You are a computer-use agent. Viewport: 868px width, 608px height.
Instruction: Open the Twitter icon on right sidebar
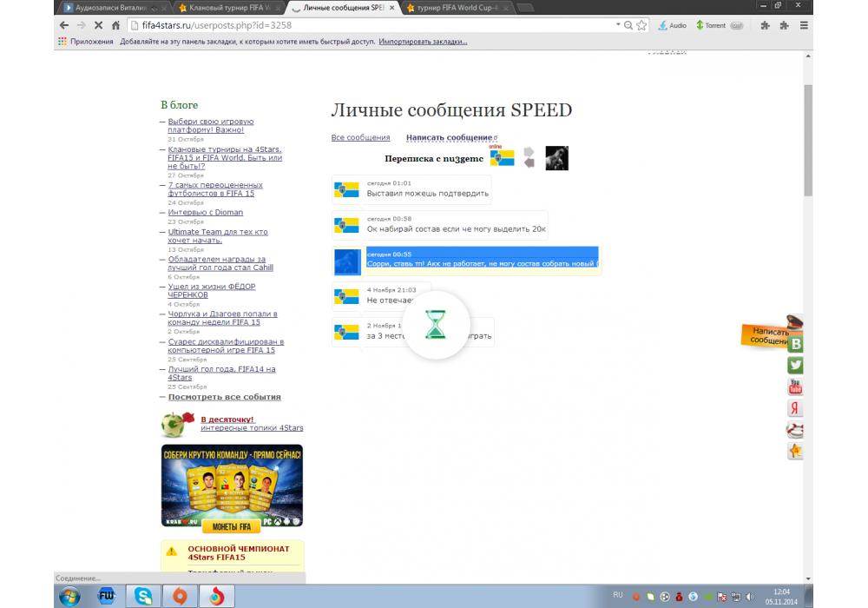(x=795, y=366)
